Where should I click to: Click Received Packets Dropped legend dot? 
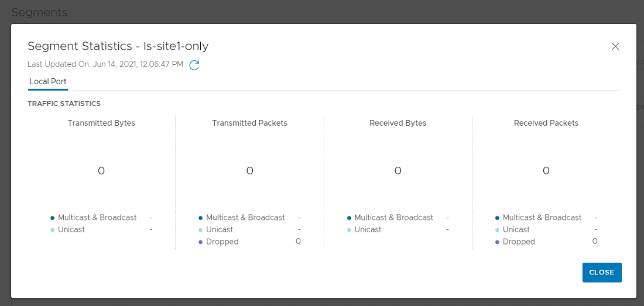(497, 242)
